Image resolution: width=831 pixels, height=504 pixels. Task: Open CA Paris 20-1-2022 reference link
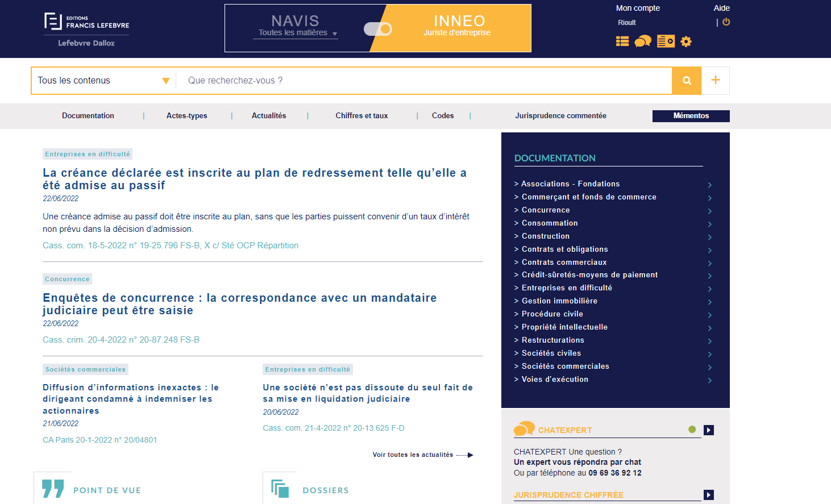point(100,440)
